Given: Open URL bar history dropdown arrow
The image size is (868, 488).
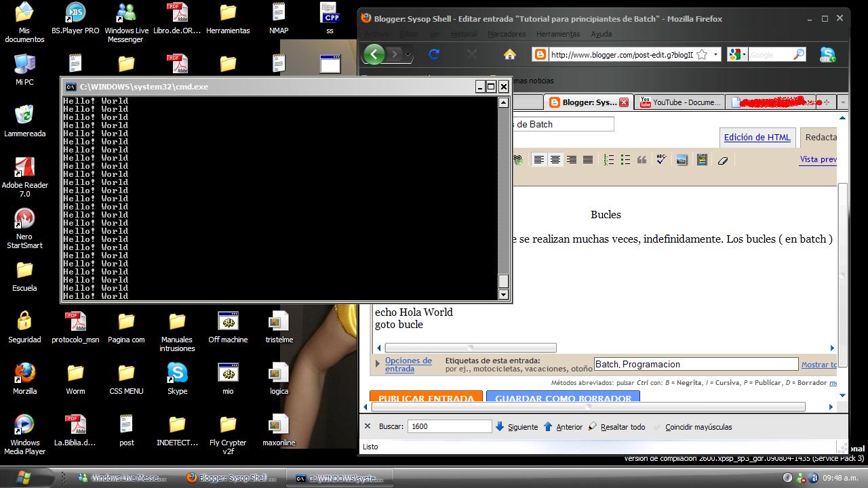Looking at the screenshot, I should [716, 55].
